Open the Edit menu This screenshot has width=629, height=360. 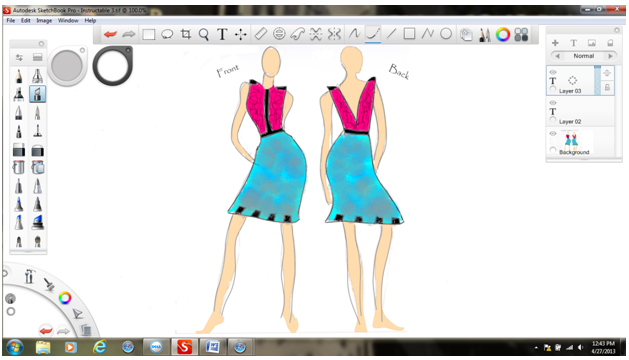point(26,20)
